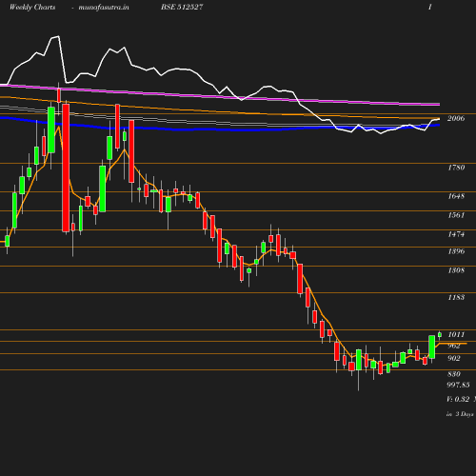Click the 997.85 last price value

click(x=458, y=385)
